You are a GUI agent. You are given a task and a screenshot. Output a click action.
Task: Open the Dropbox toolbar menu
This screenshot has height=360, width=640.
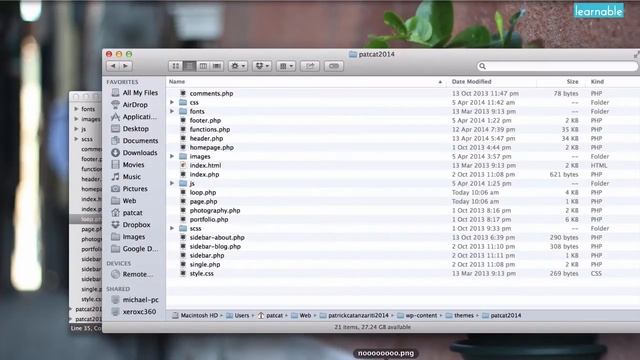[262, 66]
